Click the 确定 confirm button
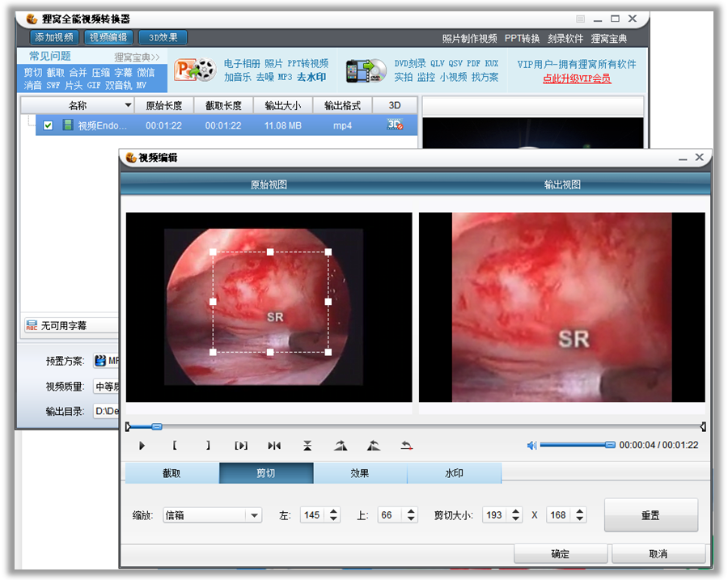 (x=560, y=554)
